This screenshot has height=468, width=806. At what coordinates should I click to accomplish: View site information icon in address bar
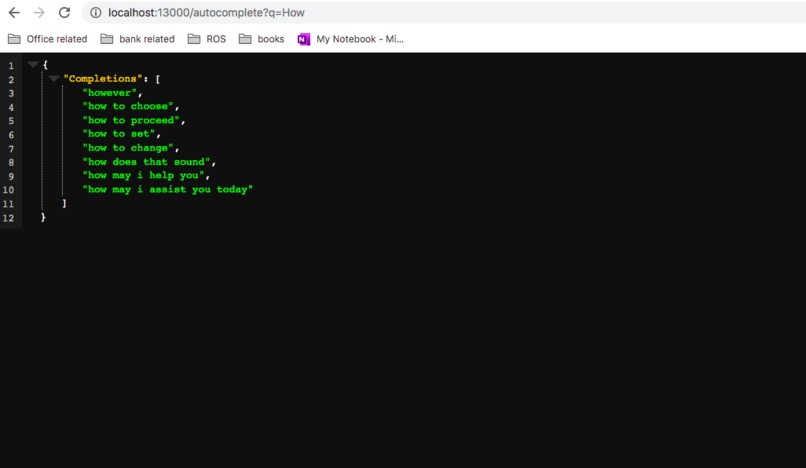point(96,12)
